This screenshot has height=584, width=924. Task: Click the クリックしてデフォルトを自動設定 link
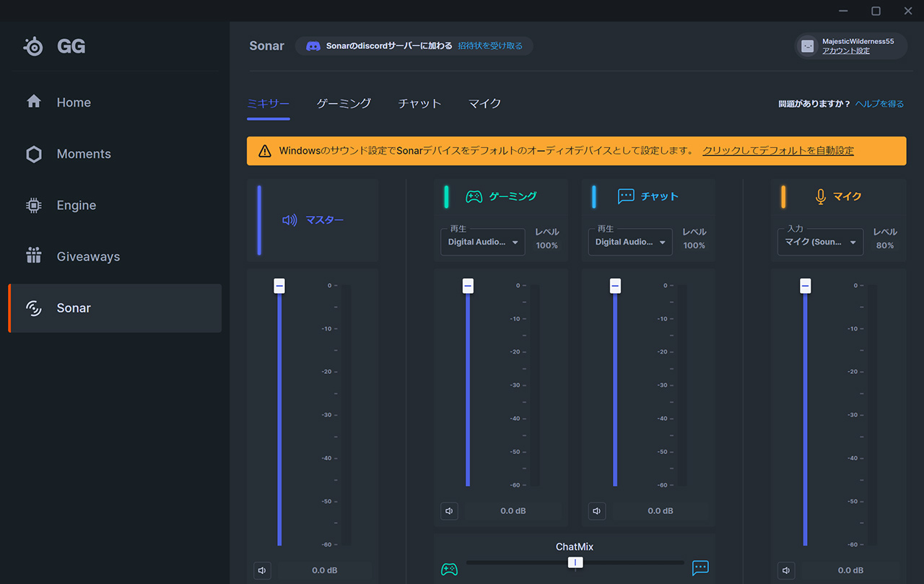(x=777, y=151)
